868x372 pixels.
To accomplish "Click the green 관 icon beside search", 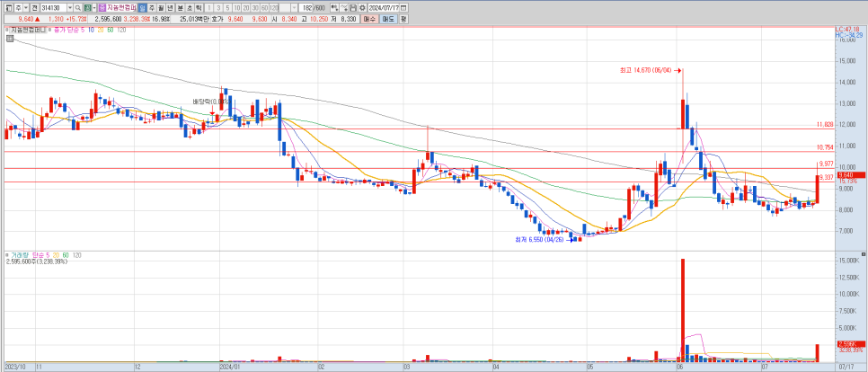I will pos(87,8).
